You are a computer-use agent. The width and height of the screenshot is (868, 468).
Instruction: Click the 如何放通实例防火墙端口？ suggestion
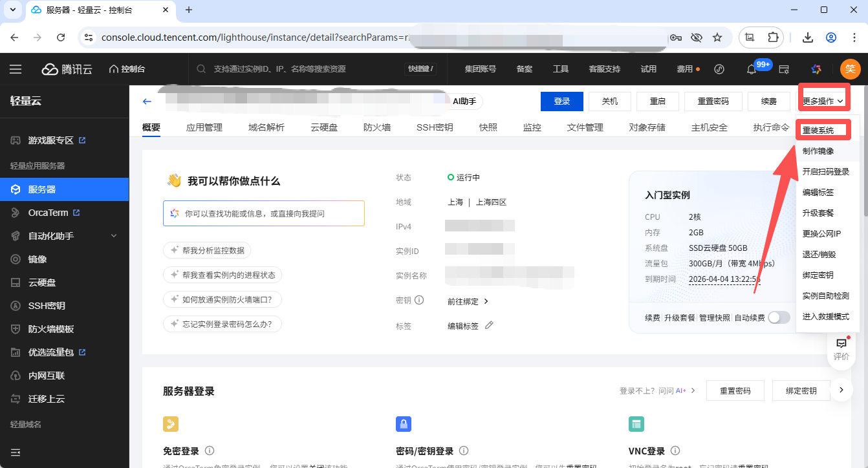point(222,299)
